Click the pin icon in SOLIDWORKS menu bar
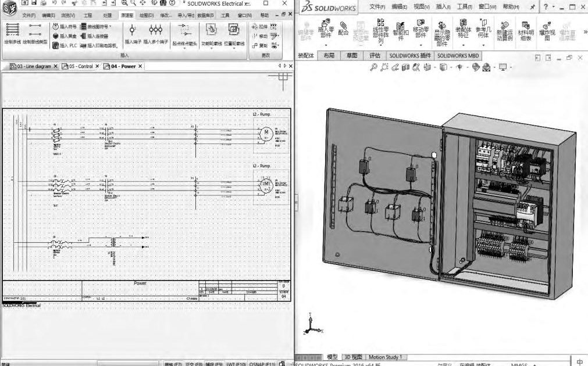Viewport: 588px width, 366px height. (533, 7)
